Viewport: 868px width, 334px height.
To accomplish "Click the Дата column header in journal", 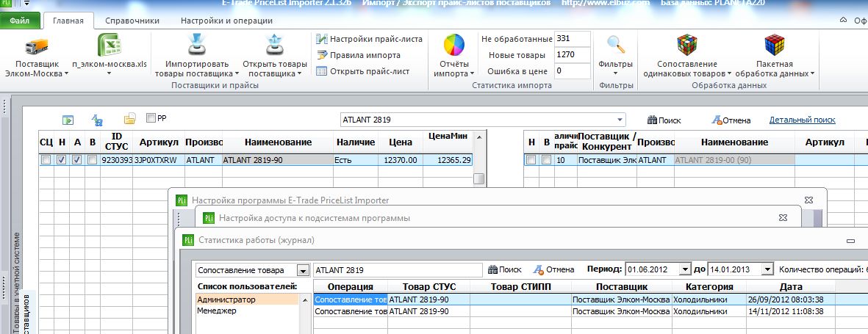I will click(791, 286).
